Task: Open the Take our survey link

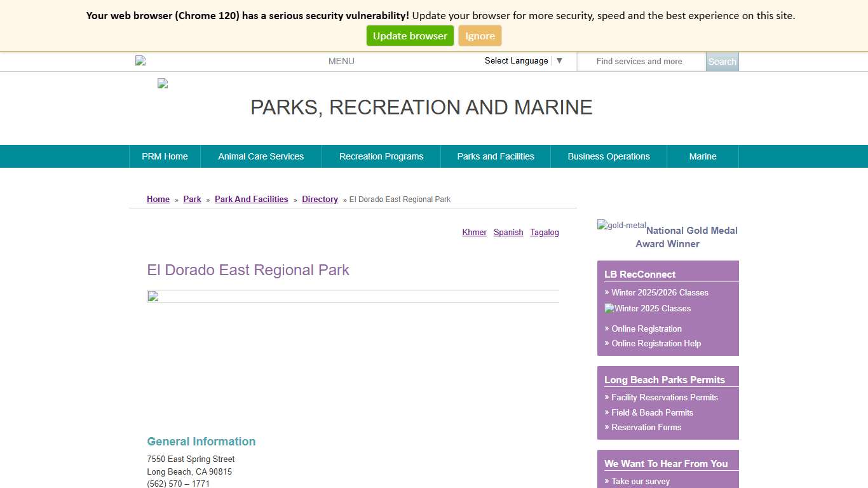Action: tap(642, 481)
